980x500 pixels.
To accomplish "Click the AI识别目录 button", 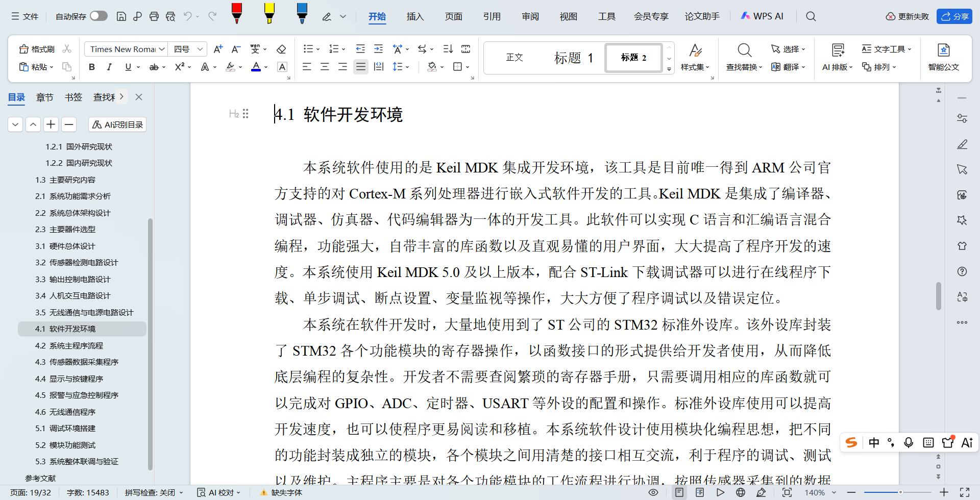I will (117, 124).
